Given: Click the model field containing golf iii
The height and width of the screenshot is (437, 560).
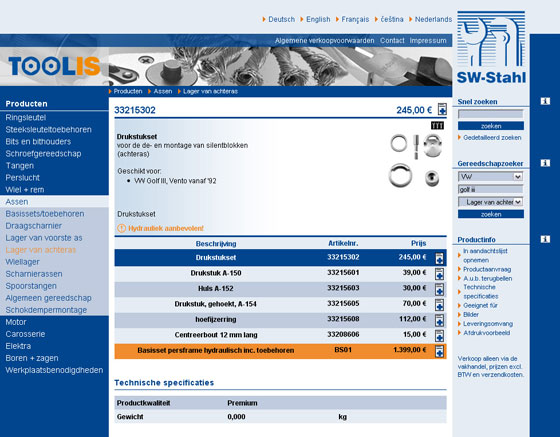Looking at the screenshot, I should pos(491,189).
